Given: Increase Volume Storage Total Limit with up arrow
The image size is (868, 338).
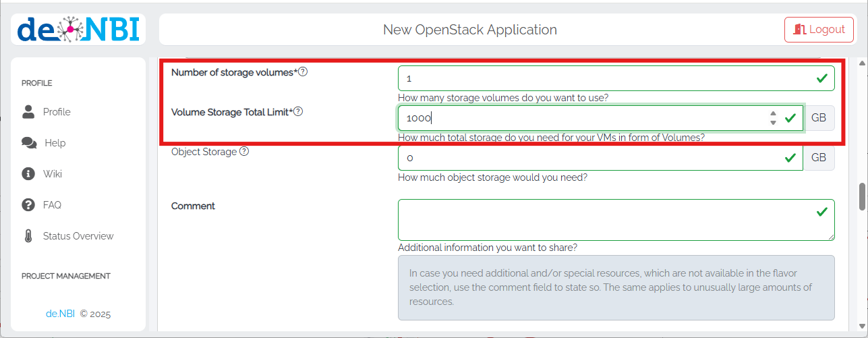Looking at the screenshot, I should (773, 114).
